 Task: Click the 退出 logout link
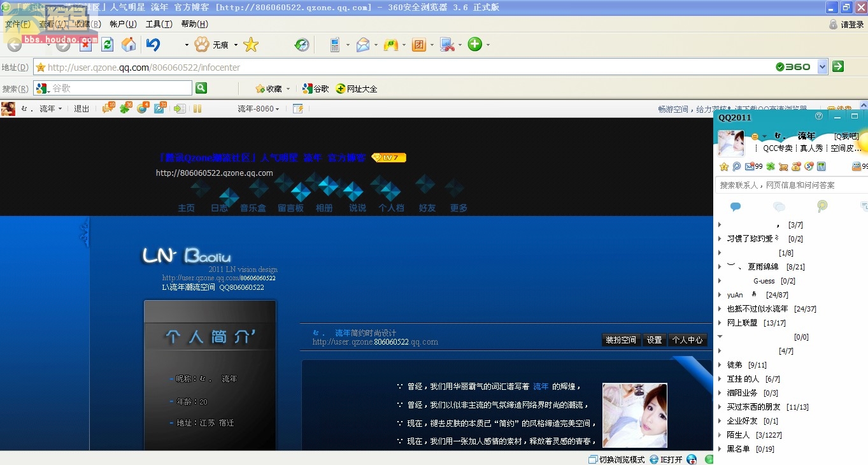coord(82,109)
